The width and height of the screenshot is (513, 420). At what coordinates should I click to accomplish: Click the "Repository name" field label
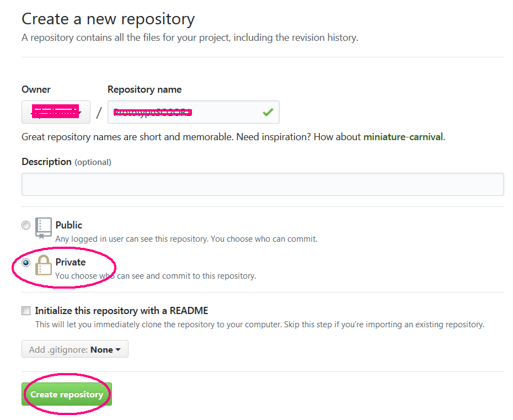click(x=145, y=89)
